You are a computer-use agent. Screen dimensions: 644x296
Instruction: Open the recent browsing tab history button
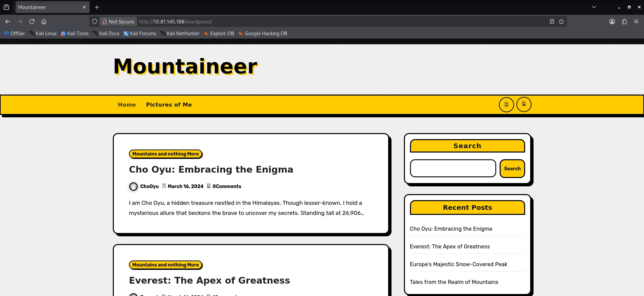6,7
